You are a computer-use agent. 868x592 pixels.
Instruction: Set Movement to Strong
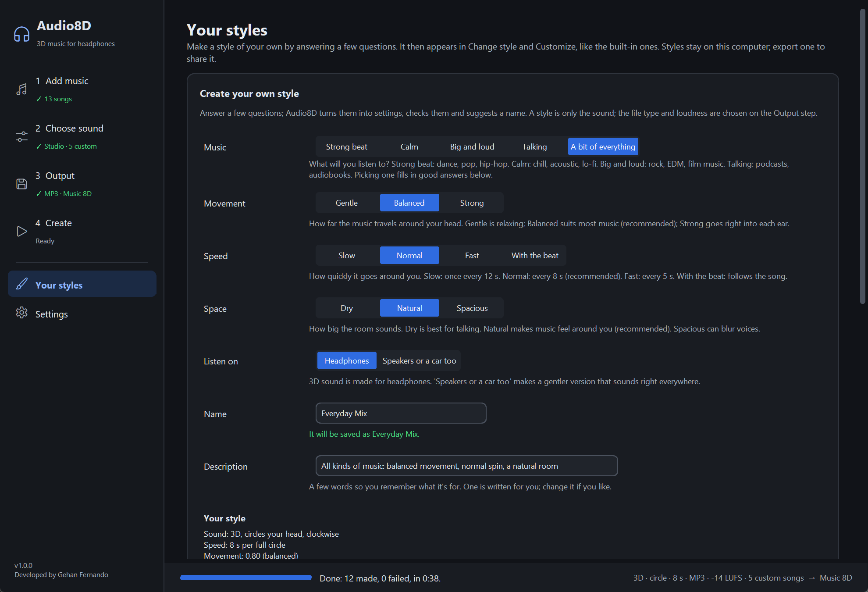(x=472, y=203)
